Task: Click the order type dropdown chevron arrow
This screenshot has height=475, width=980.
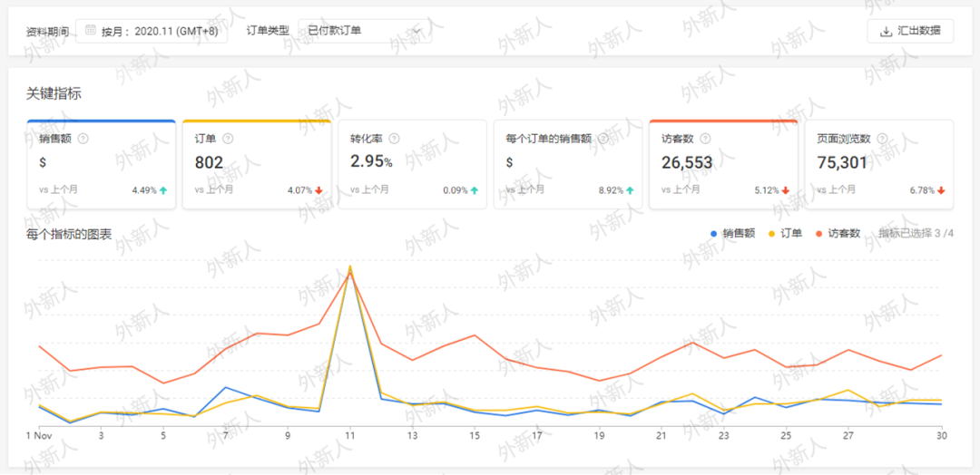Action: point(417,31)
